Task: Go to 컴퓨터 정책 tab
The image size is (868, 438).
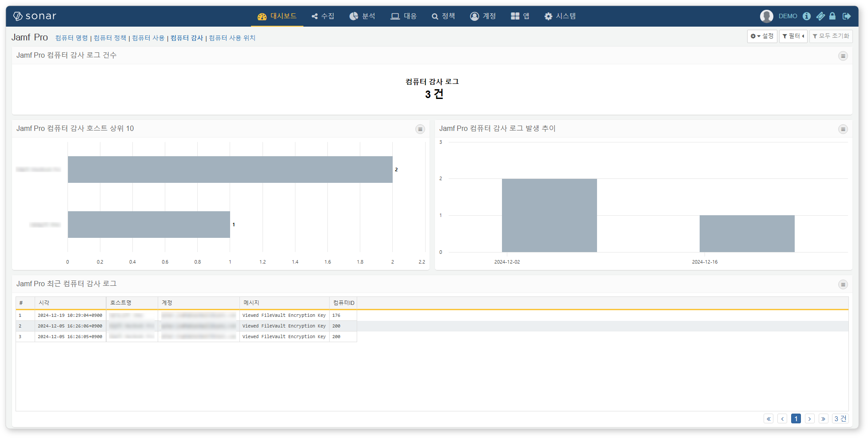Action: click(x=110, y=38)
